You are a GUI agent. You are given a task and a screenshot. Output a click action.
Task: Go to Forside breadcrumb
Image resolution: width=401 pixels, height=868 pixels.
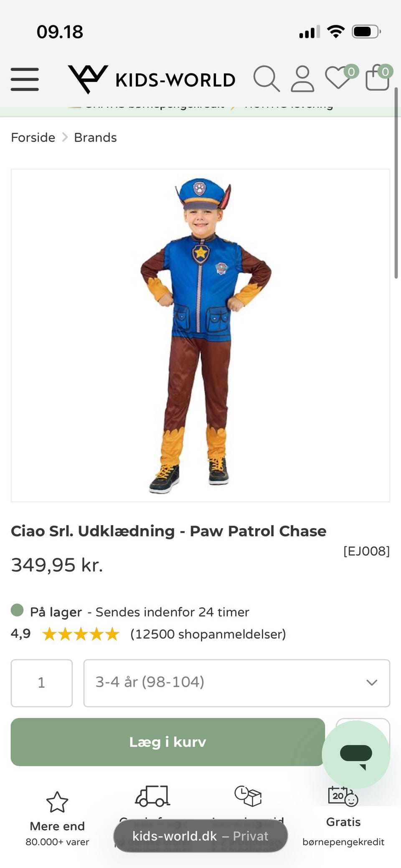point(33,137)
